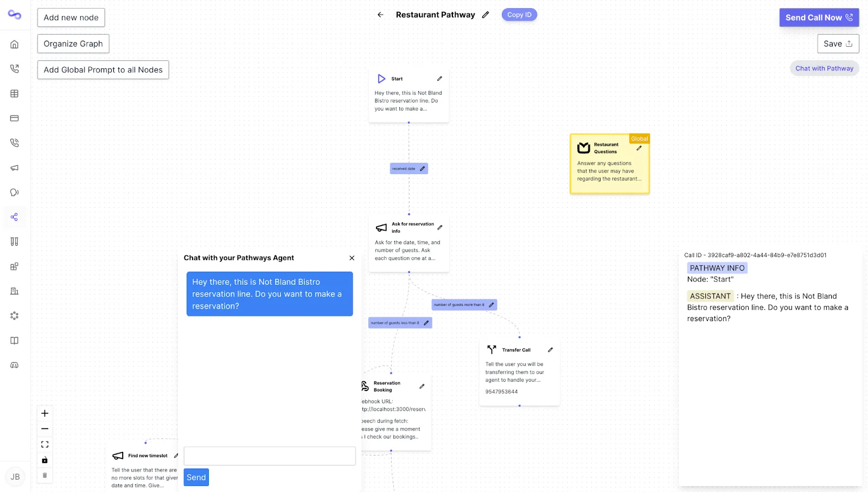Click Add new node button
868x492 pixels.
click(x=71, y=17)
